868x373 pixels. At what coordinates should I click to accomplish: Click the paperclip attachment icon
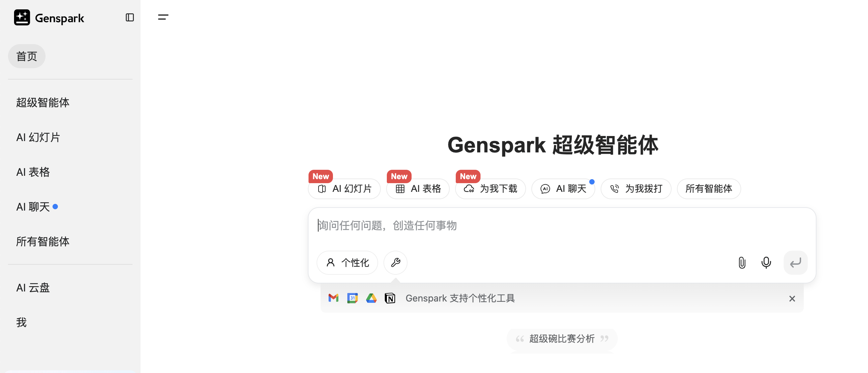pyautogui.click(x=742, y=263)
